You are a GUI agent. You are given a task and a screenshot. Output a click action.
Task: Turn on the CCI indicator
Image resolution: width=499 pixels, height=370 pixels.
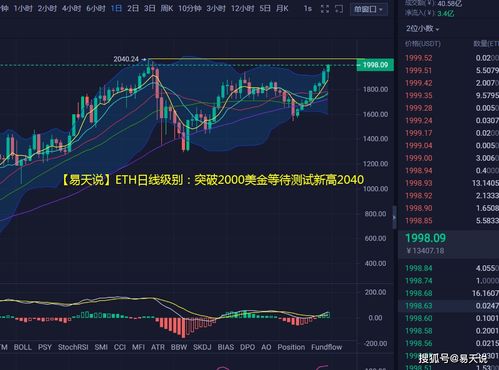120,347
